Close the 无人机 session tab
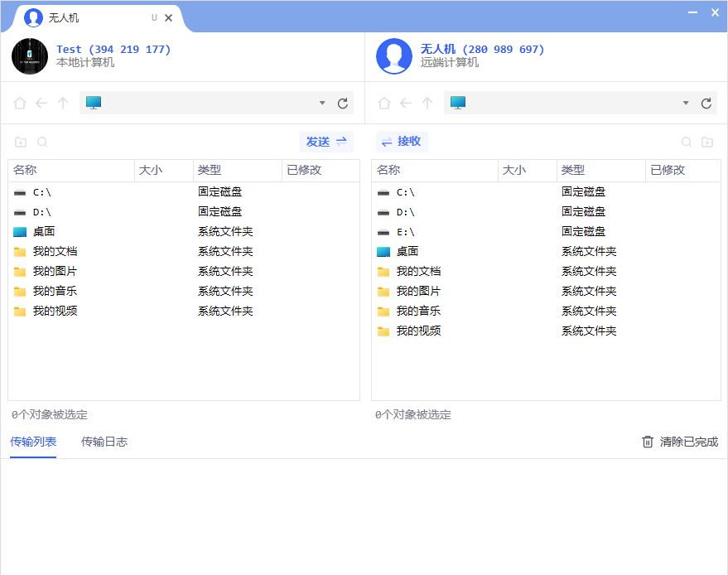 click(168, 18)
